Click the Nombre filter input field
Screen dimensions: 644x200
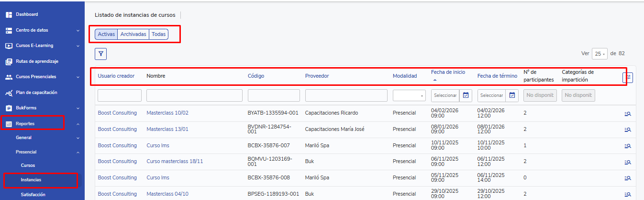(x=194, y=95)
